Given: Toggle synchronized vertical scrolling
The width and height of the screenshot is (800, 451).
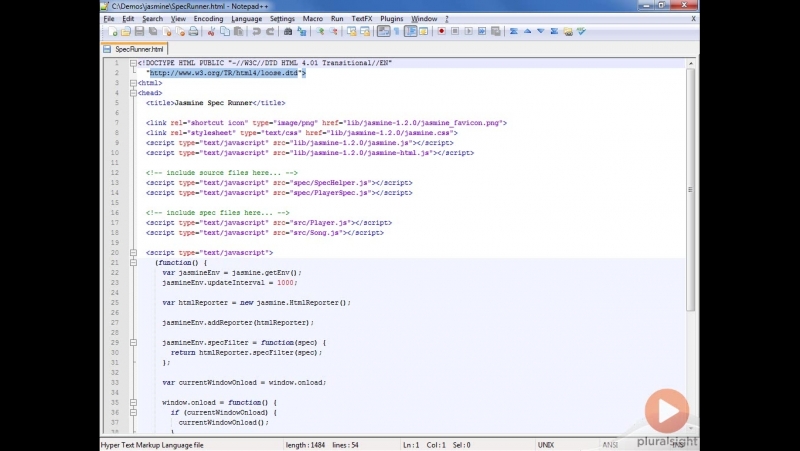Looking at the screenshot, I should point(352,32).
